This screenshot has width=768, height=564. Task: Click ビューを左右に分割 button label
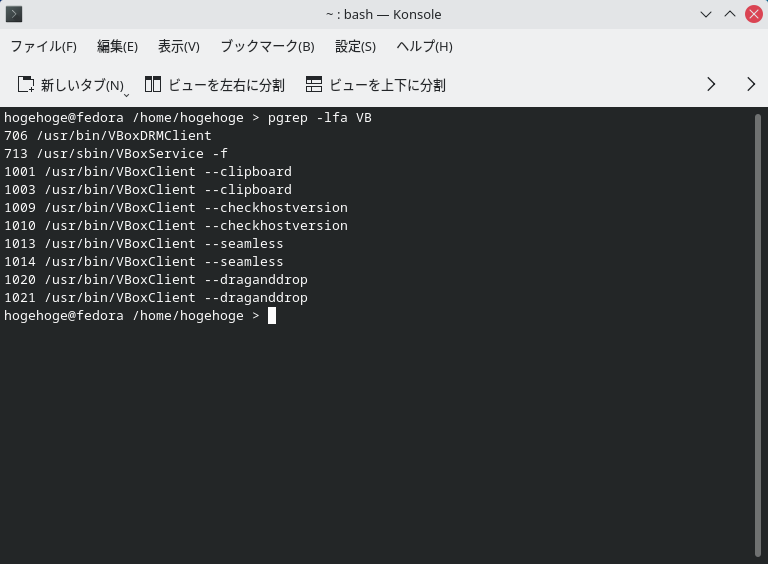tap(226, 85)
